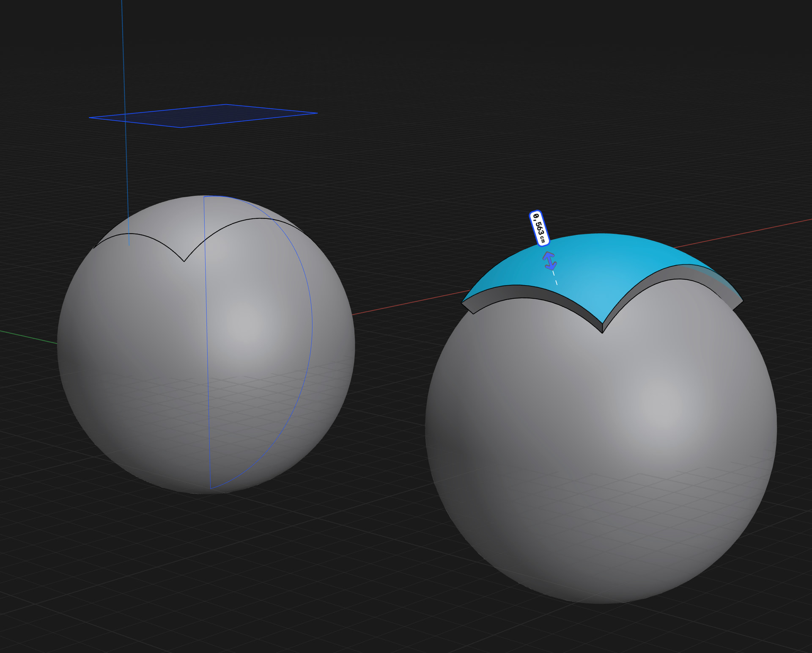Click the V-notch point of left heart curve

[x=184, y=261]
